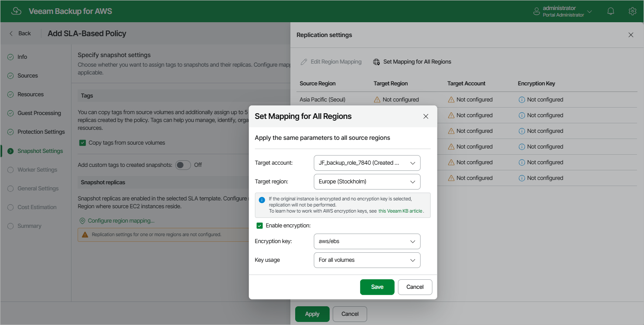Expand the Key usage dropdown
644x325 pixels.
pyautogui.click(x=367, y=260)
